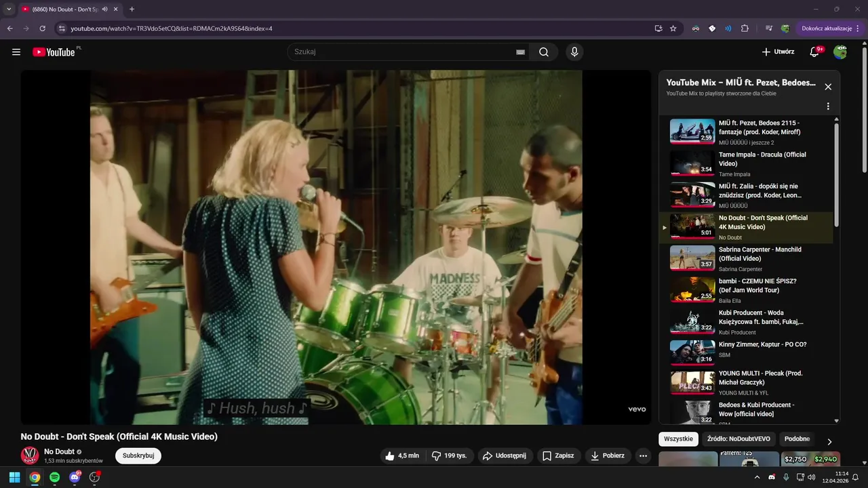868x488 pixels.
Task: Open Discord from the taskbar
Action: coord(75,477)
